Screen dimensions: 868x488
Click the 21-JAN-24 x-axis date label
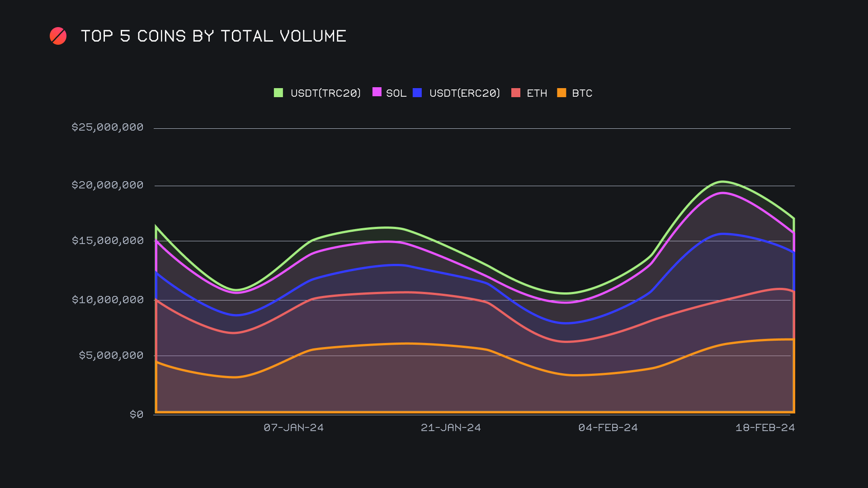[x=451, y=427]
